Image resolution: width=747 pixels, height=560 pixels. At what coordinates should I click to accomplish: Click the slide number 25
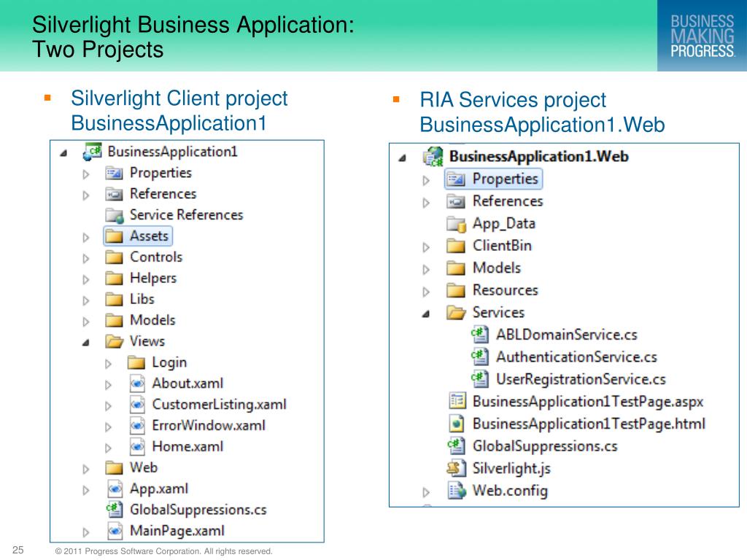tap(18, 550)
